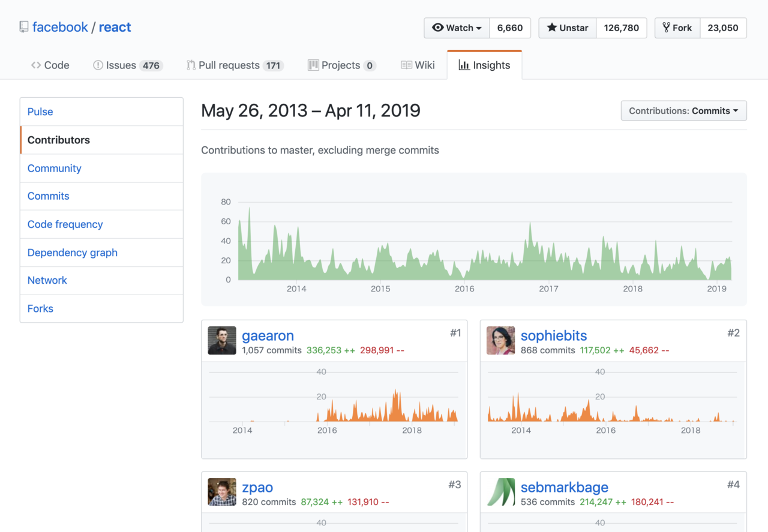Switch to the Code tab

pos(50,65)
